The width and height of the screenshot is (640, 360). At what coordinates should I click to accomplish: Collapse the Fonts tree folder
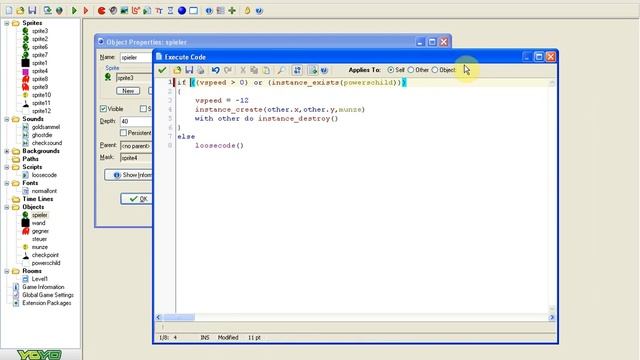click(x=7, y=183)
